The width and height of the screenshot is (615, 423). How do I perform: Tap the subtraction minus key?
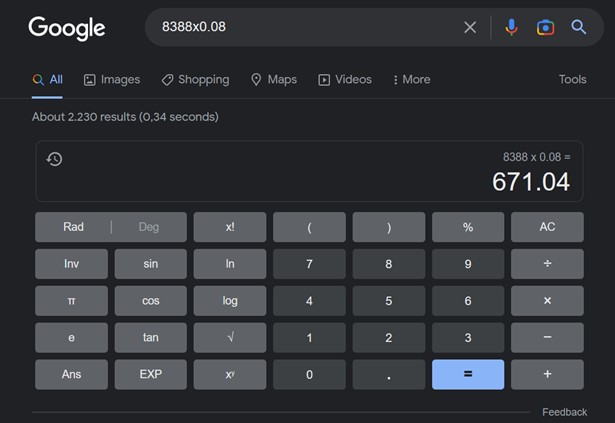(x=547, y=337)
